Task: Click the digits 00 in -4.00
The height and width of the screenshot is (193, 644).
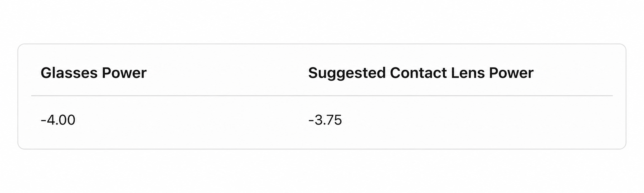Action: 67,120
